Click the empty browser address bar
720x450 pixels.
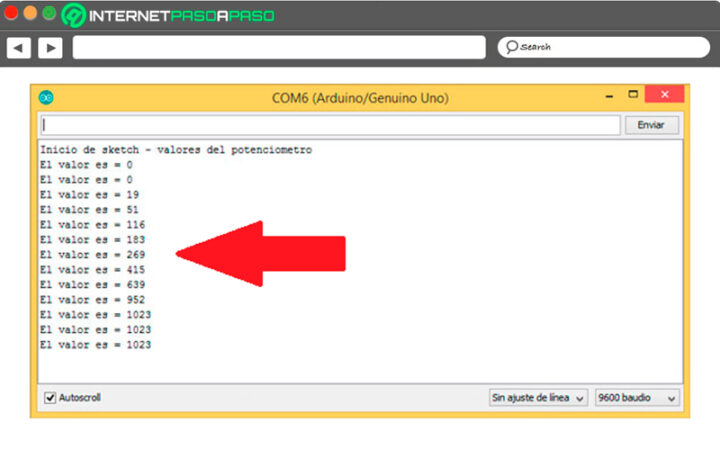click(279, 47)
